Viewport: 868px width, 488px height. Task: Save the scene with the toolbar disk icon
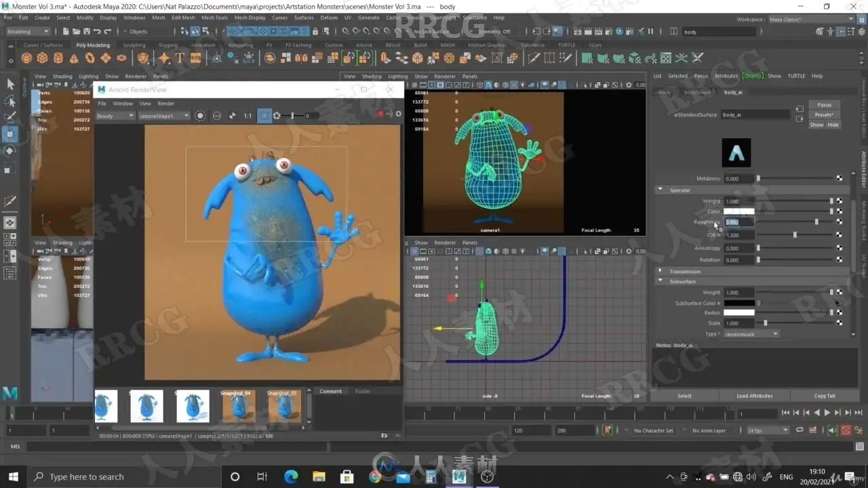(x=86, y=31)
